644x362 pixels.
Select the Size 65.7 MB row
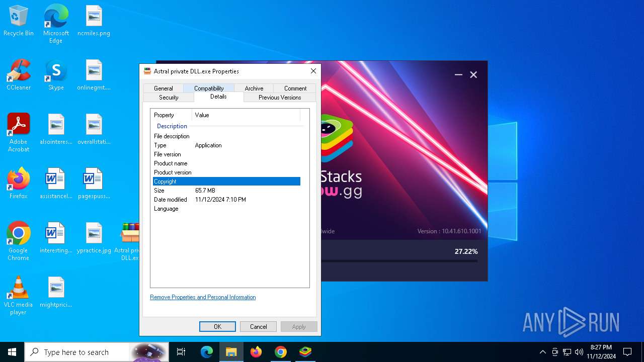tap(226, 191)
